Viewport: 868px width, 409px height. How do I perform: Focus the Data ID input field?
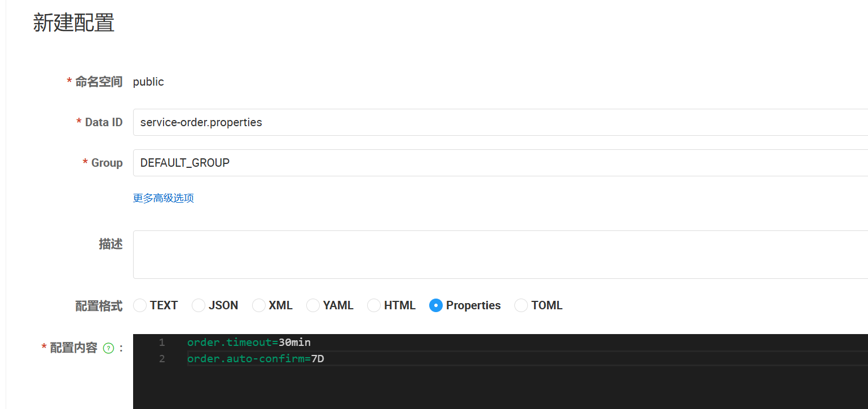coord(496,122)
